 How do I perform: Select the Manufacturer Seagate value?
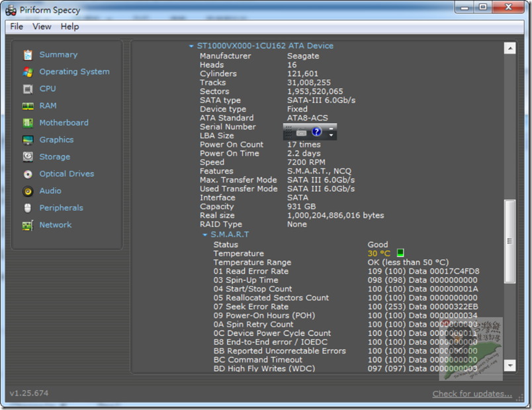point(303,56)
